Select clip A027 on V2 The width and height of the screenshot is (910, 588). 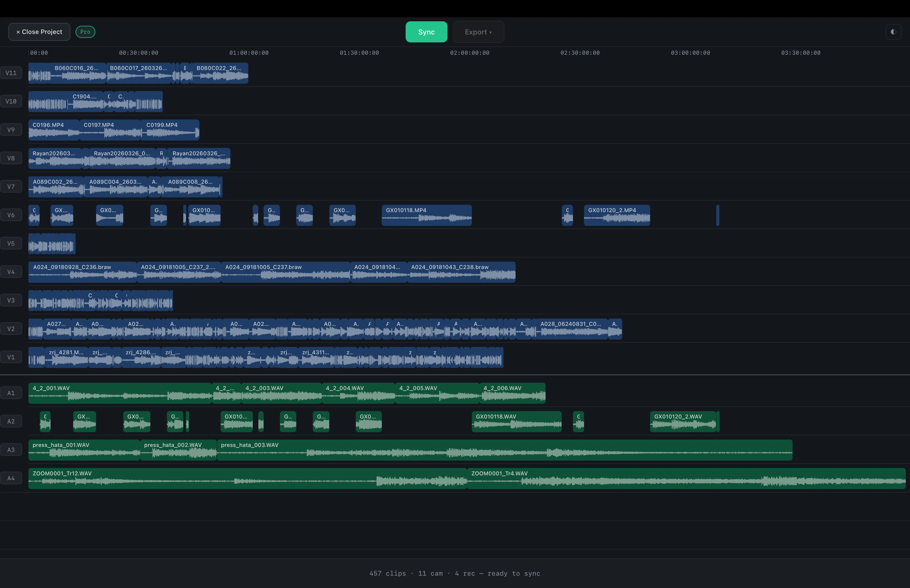click(x=57, y=329)
